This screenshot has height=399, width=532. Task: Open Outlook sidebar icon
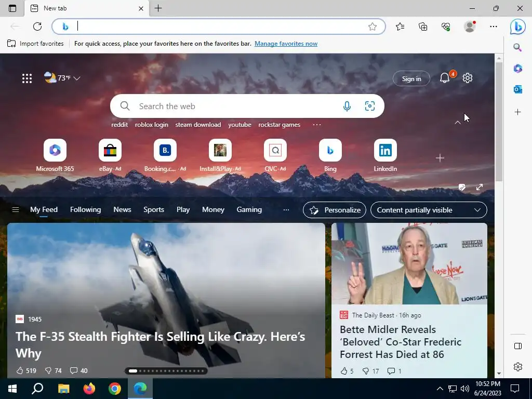518,89
